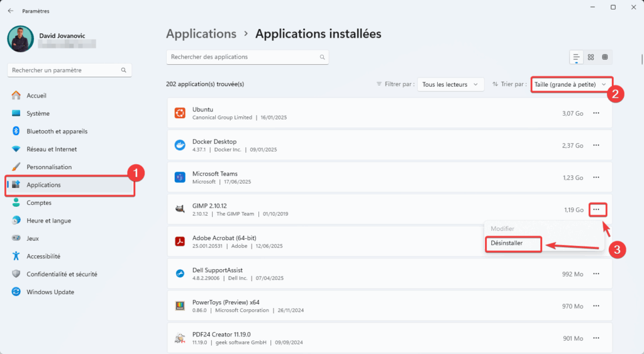Select the Accessibilité figure icon

pyautogui.click(x=16, y=256)
